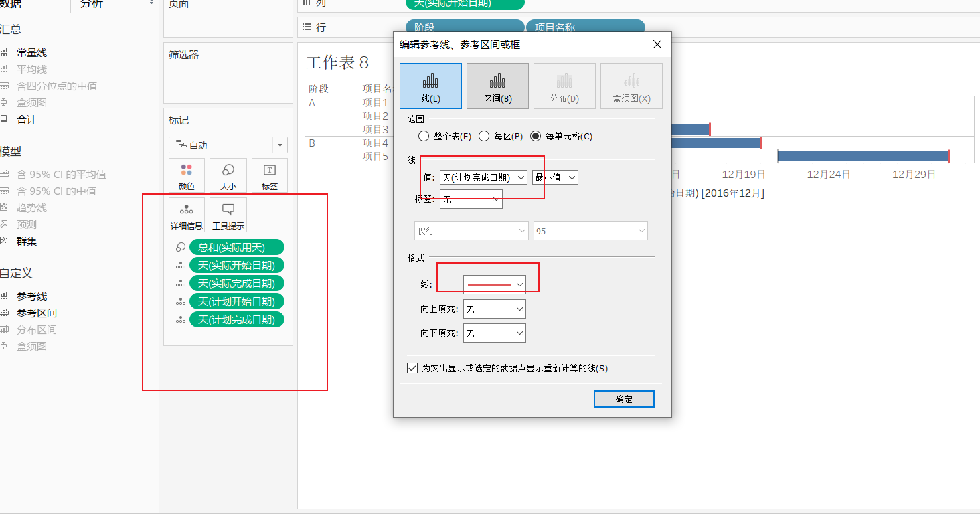Viewport: 980px width, 514px height.
Task: Click the 项目4 row label
Action: [376, 143]
